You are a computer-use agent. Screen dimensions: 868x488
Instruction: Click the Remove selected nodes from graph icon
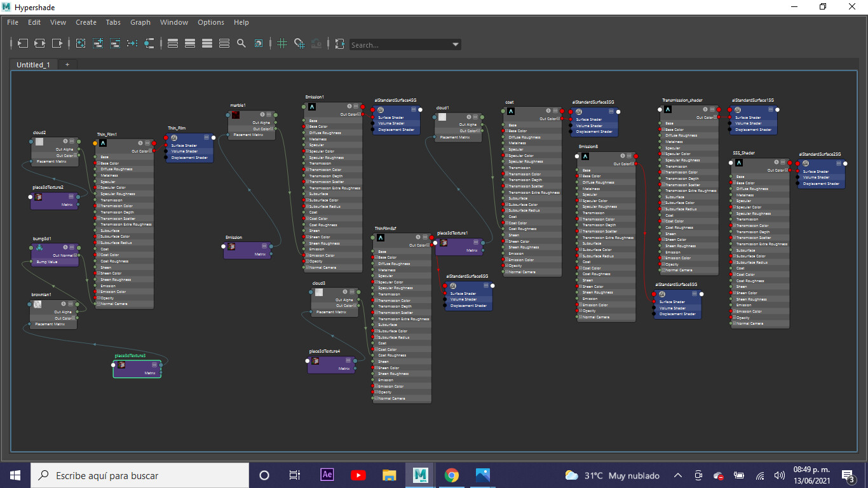point(115,43)
